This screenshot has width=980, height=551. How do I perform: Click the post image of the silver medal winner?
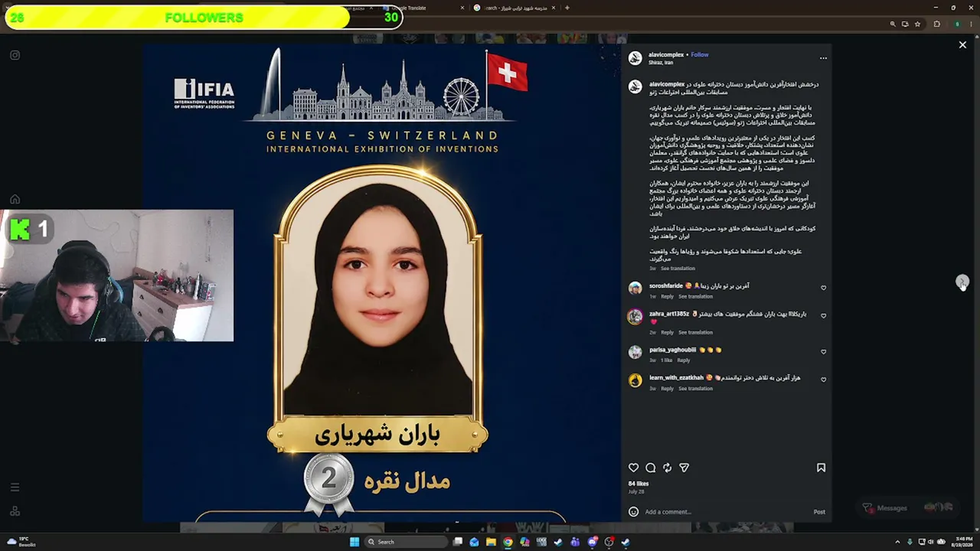coord(381,283)
